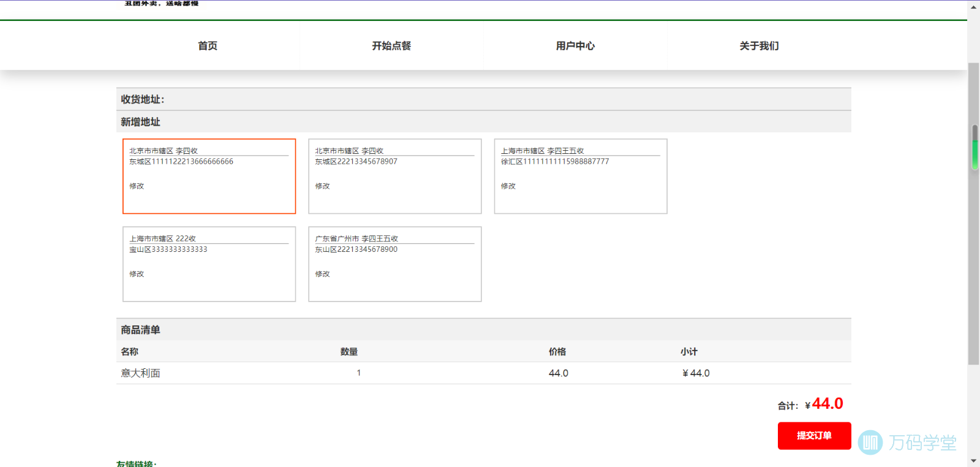Image resolution: width=980 pixels, height=467 pixels.
Task: Click 修改 on the 广东省广州市 address
Action: (322, 274)
